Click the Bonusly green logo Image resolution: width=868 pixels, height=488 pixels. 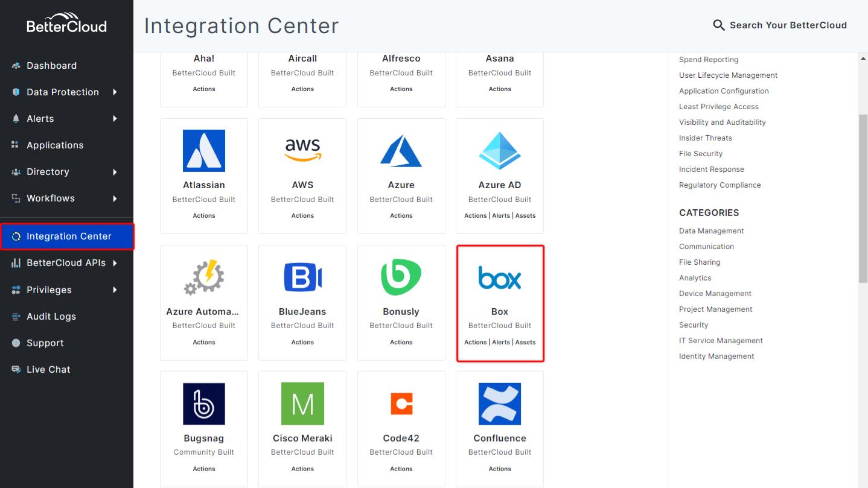[401, 277]
